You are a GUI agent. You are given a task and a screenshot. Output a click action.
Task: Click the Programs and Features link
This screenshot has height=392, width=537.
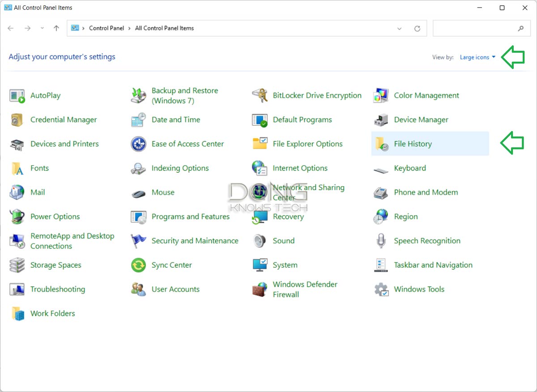pyautogui.click(x=190, y=217)
